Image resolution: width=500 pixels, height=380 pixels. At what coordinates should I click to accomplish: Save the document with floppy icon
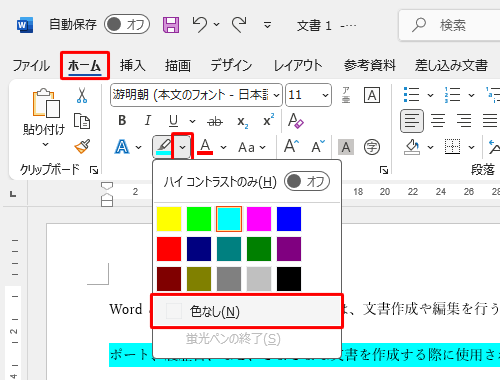coord(171,25)
